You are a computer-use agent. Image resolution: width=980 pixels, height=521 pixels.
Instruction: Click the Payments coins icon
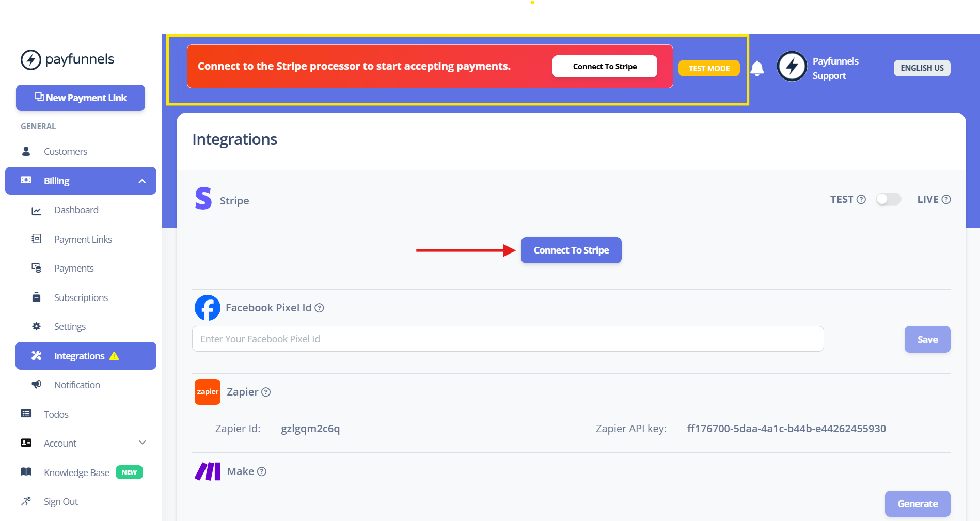tap(36, 268)
